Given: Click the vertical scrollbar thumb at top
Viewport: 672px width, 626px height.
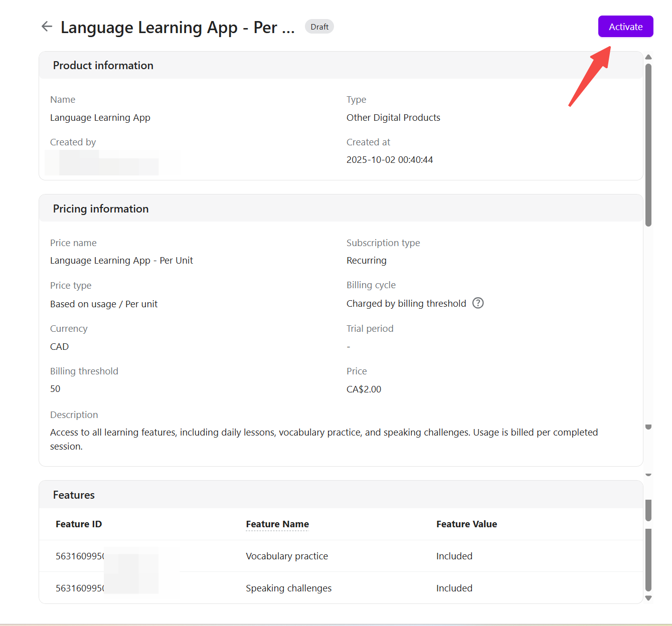Looking at the screenshot, I should pyautogui.click(x=648, y=145).
